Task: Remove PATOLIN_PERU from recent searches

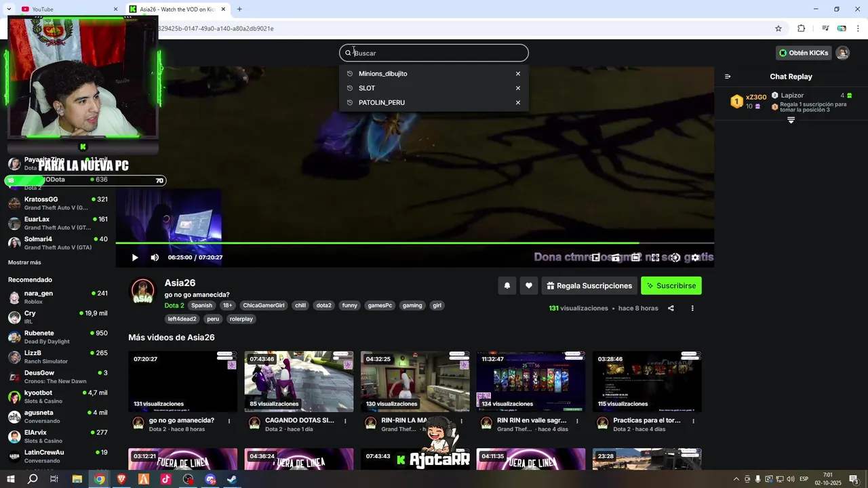Action: [518, 102]
